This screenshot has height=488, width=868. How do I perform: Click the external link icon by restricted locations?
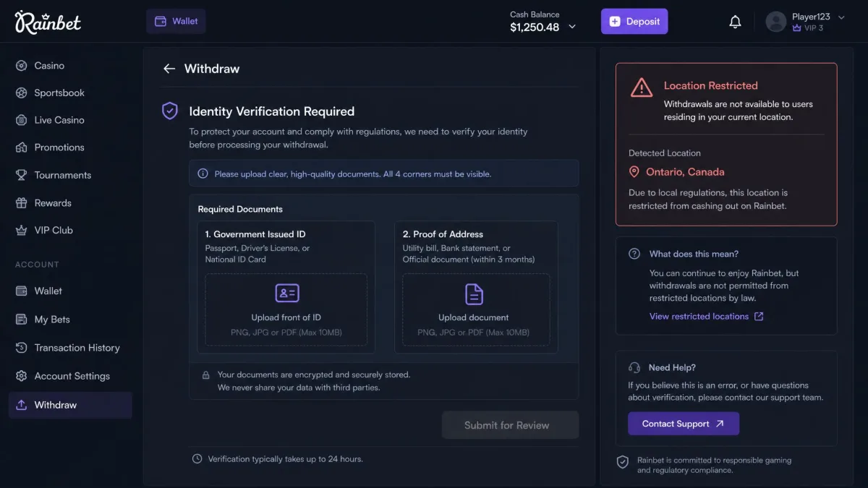coord(759,317)
